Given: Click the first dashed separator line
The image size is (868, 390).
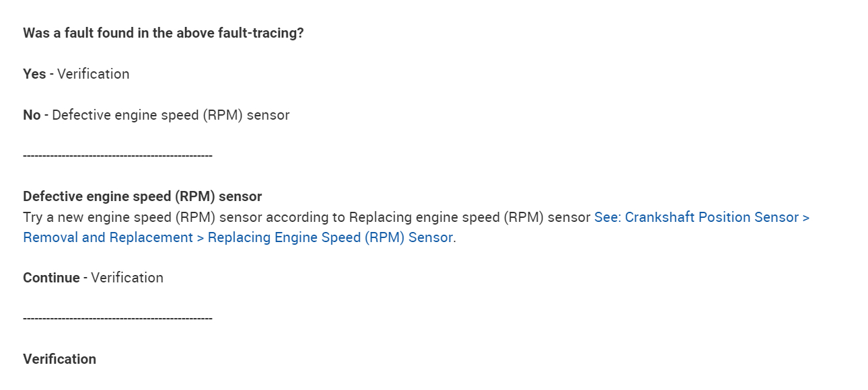Looking at the screenshot, I should pyautogui.click(x=118, y=156).
